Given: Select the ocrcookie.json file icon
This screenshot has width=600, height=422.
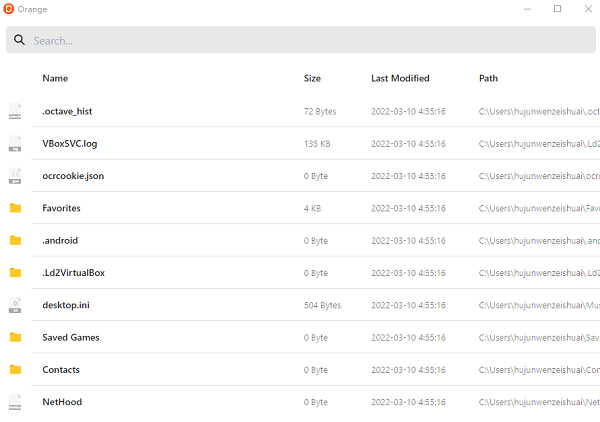Looking at the screenshot, I should [x=15, y=176].
